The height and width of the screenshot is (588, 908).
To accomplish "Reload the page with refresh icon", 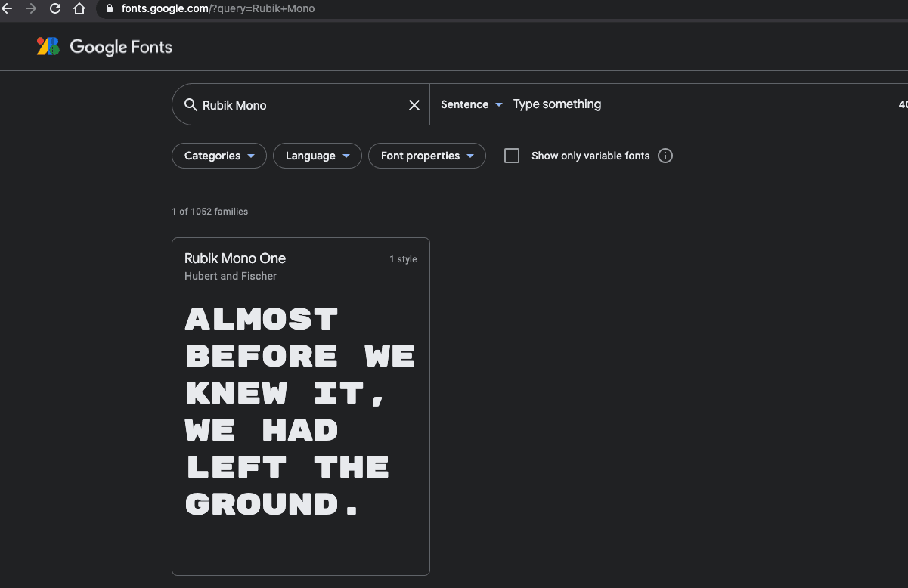I will click(55, 9).
